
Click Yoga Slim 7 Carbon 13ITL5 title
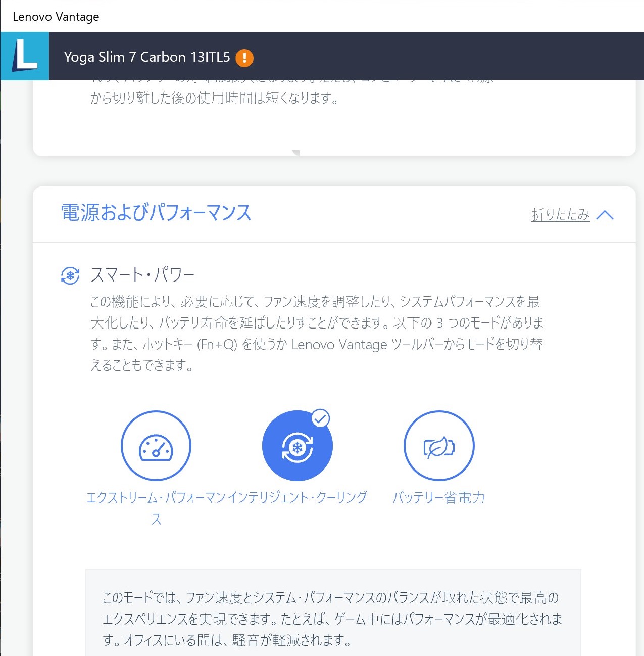pyautogui.click(x=147, y=57)
